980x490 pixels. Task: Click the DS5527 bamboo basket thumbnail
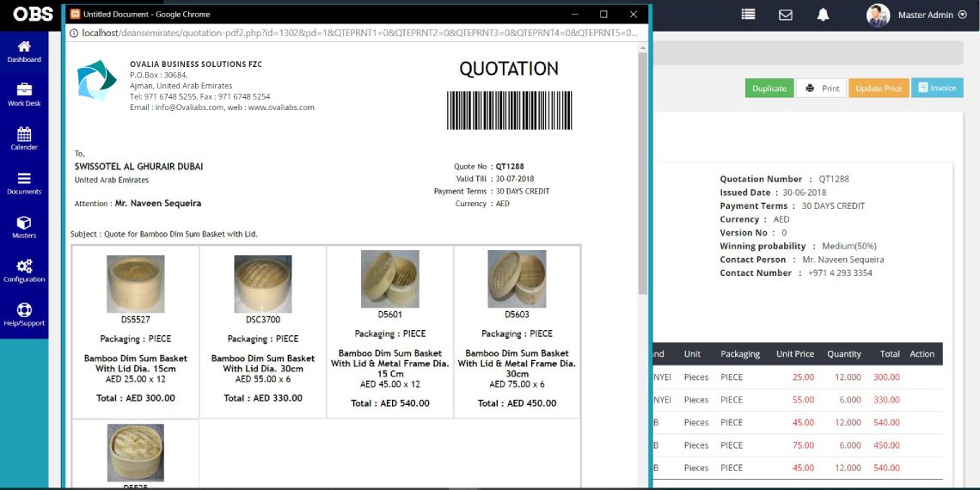[x=136, y=284]
